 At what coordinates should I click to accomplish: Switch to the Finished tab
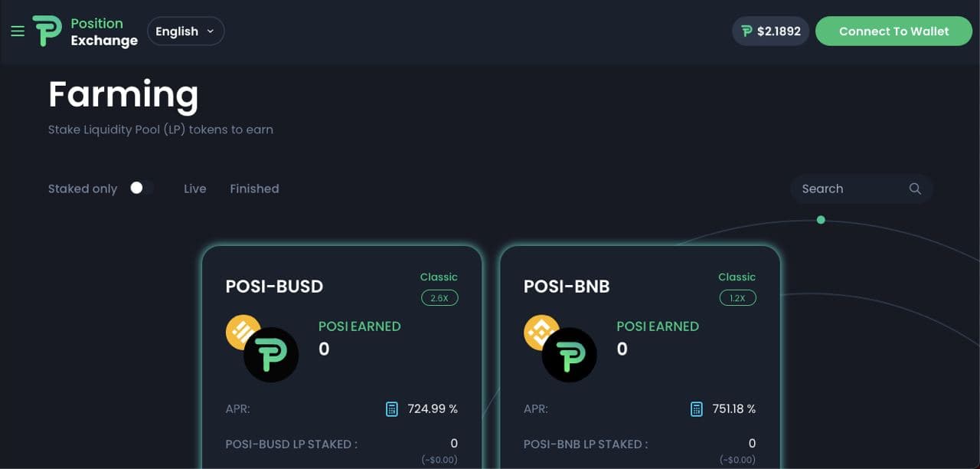tap(254, 189)
